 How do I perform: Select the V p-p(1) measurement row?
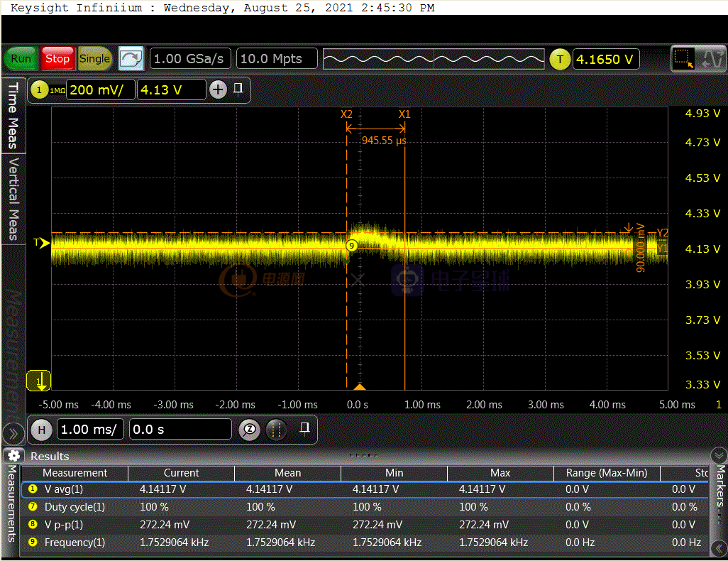[64, 525]
